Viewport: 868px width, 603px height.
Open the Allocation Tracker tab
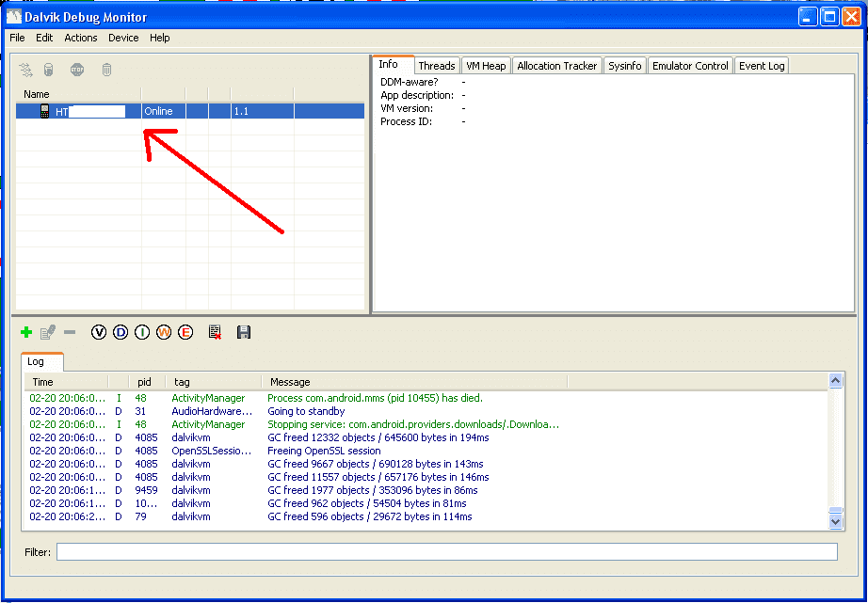click(557, 66)
